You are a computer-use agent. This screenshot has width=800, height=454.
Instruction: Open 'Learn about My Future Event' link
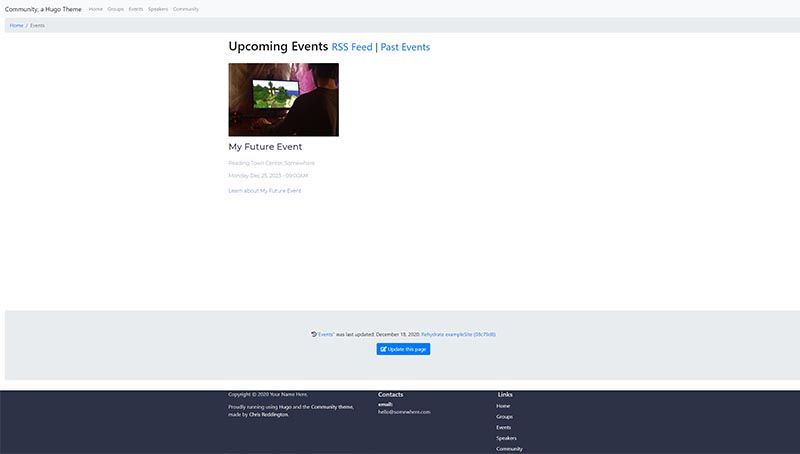(x=265, y=191)
